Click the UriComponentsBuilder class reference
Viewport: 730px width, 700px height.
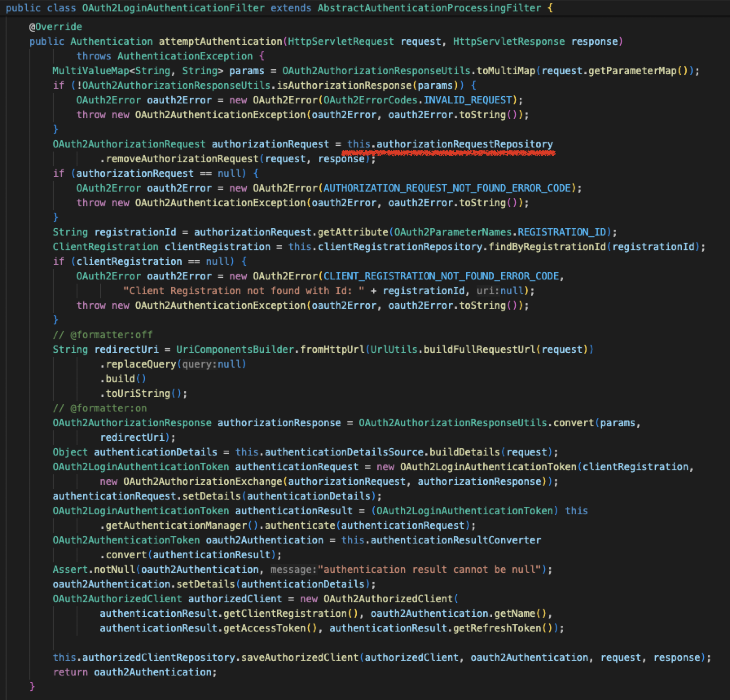(235, 350)
